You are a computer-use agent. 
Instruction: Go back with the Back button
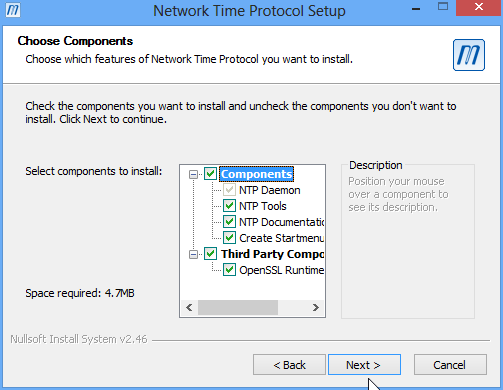(289, 365)
